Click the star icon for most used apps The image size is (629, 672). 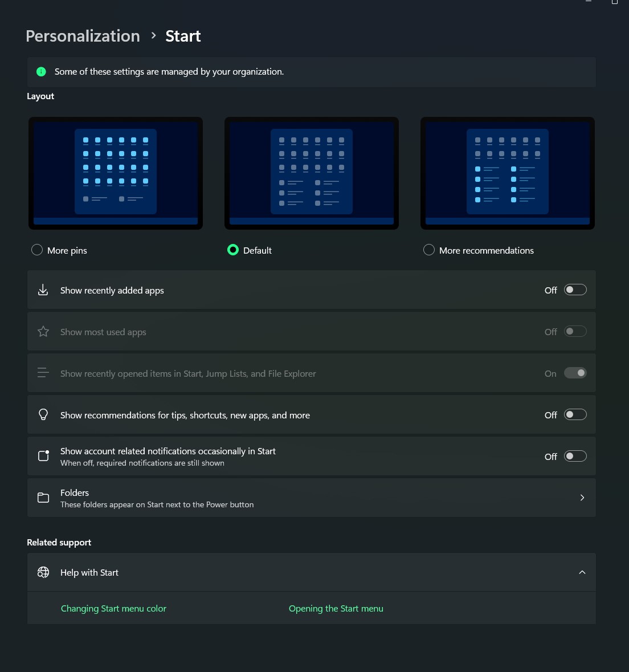[43, 332]
